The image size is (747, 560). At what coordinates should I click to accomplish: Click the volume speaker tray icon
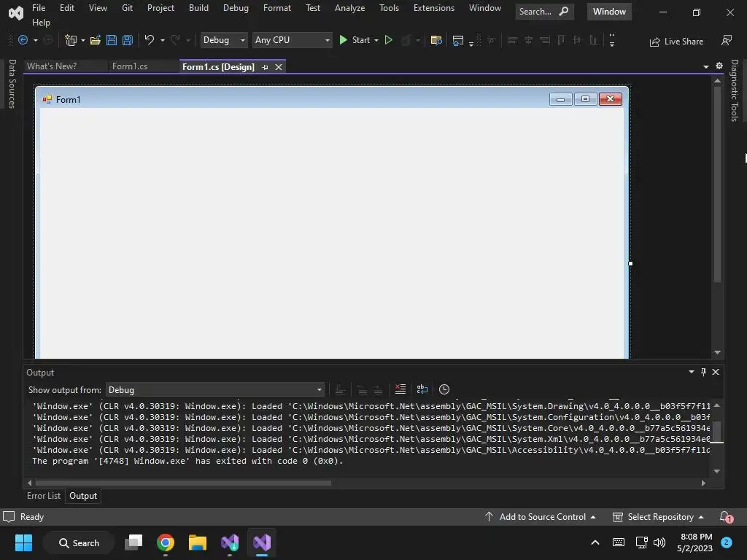coord(659,542)
